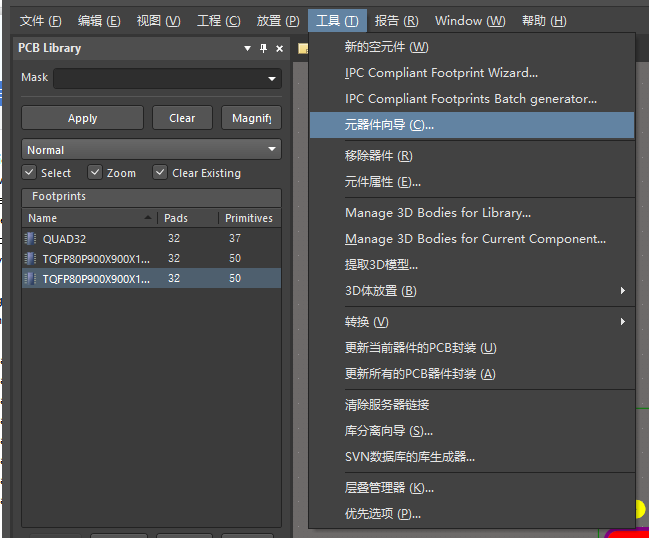649x538 pixels.
Task: Open the 文件 (F) menu
Action: (x=41, y=21)
